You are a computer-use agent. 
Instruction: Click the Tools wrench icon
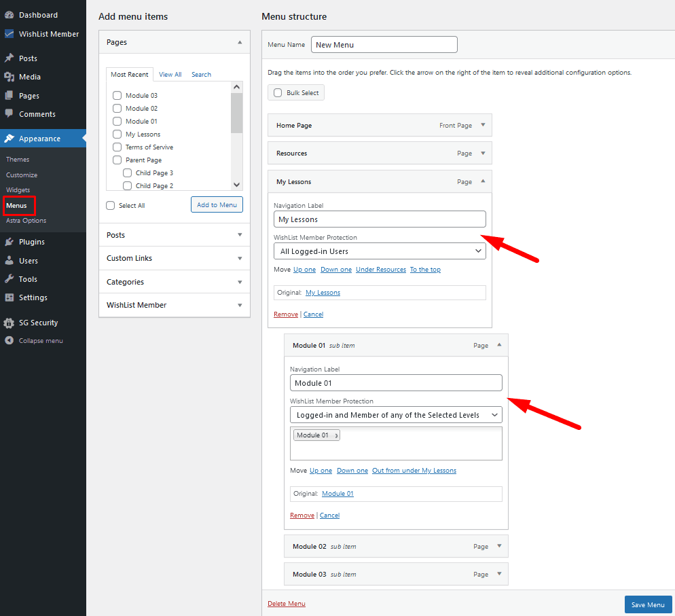(x=9, y=279)
